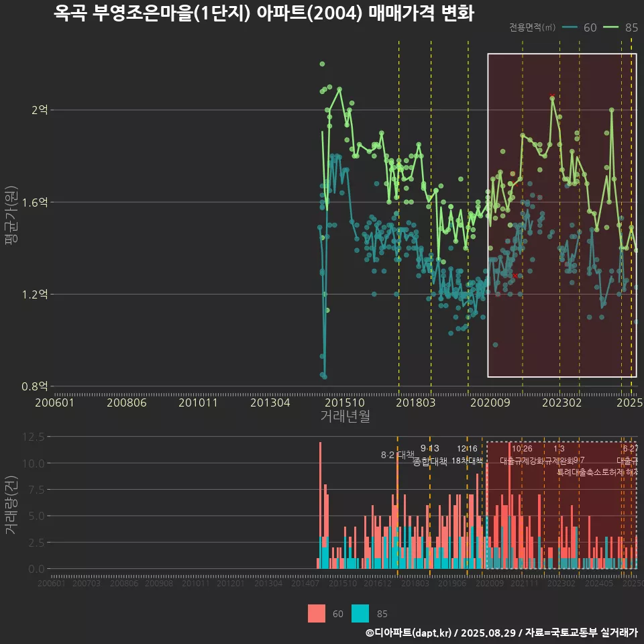Click the 200806 label on price chart axis
The image size is (644, 644).
point(127,402)
